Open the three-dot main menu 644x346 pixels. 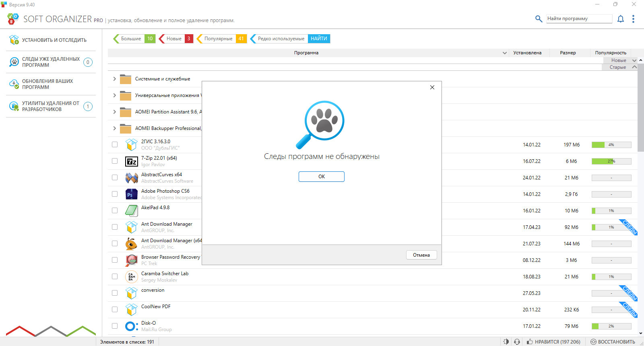click(633, 19)
